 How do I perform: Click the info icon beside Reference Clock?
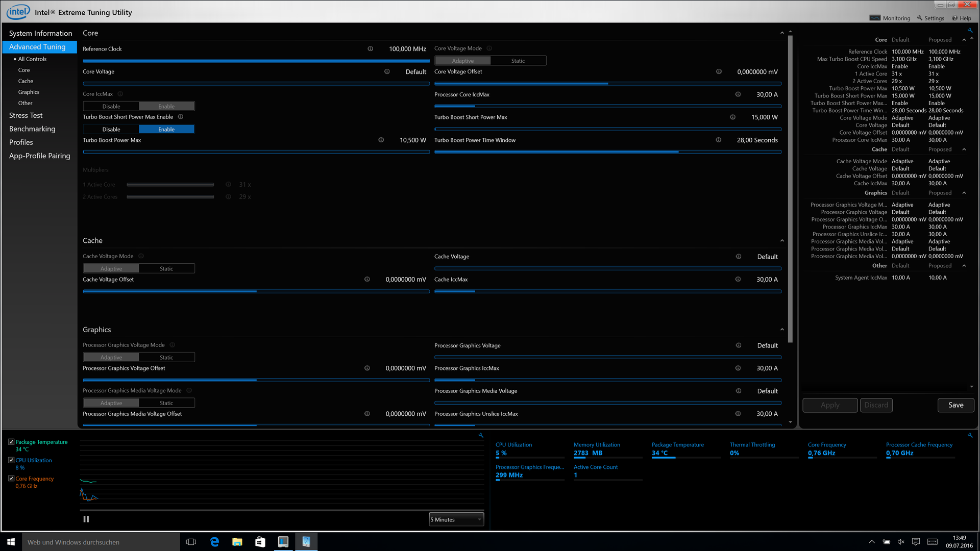(370, 49)
